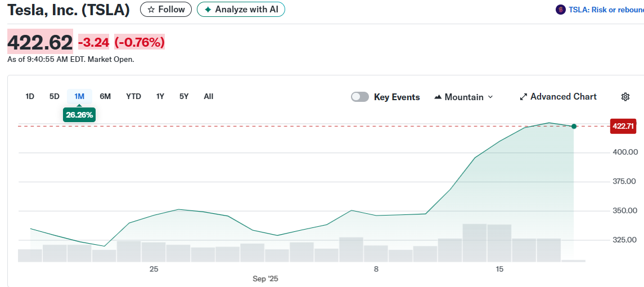The image size is (644, 287).
Task: Click the 8 date axis label
Action: (x=376, y=270)
